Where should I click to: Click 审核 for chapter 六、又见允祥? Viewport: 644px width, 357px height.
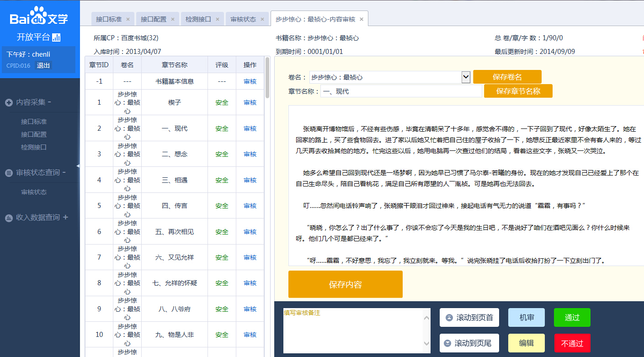250,257
